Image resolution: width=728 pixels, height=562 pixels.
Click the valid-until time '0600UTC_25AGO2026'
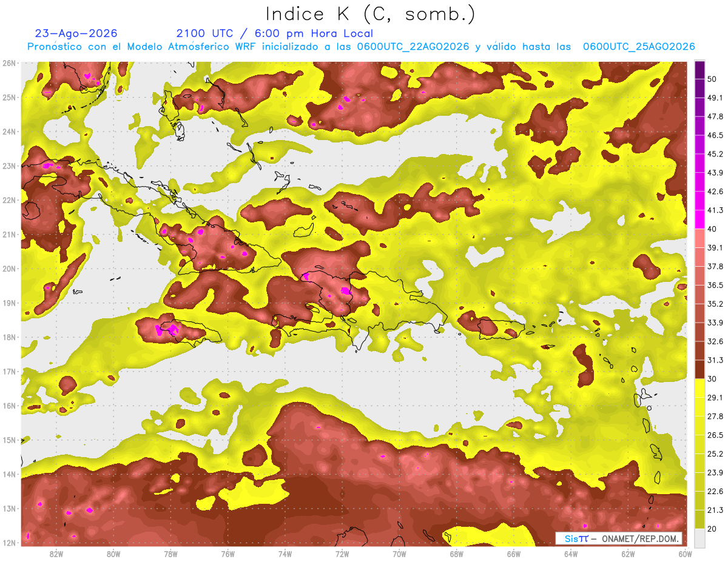639,47
